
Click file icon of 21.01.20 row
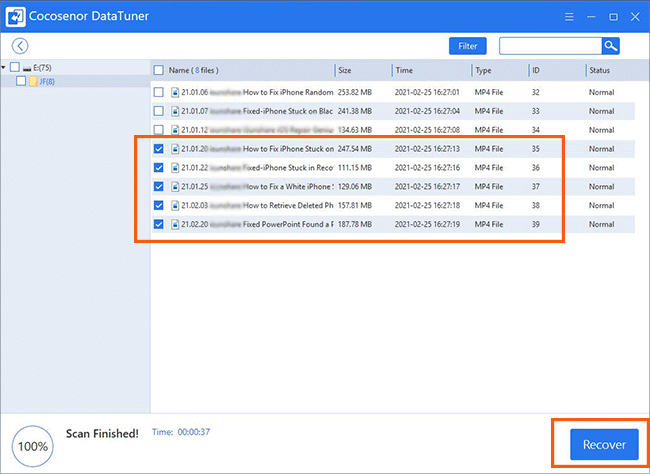[x=175, y=148]
